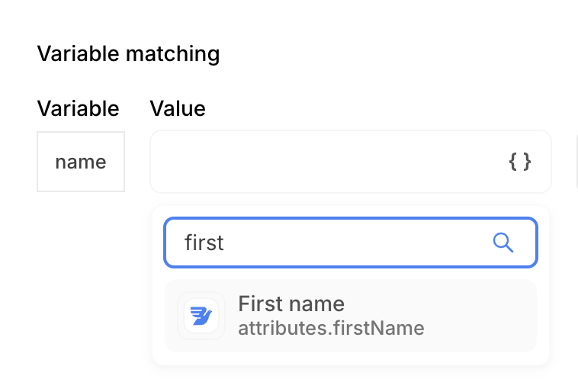
Task: Click the "Variable matching" section heading
Action: [128, 53]
